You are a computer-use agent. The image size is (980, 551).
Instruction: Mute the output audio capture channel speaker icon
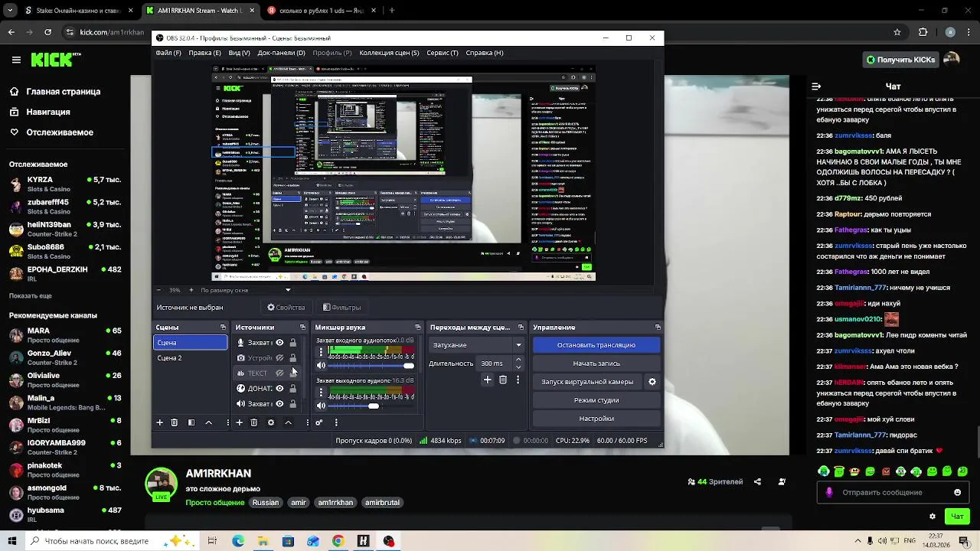click(321, 406)
